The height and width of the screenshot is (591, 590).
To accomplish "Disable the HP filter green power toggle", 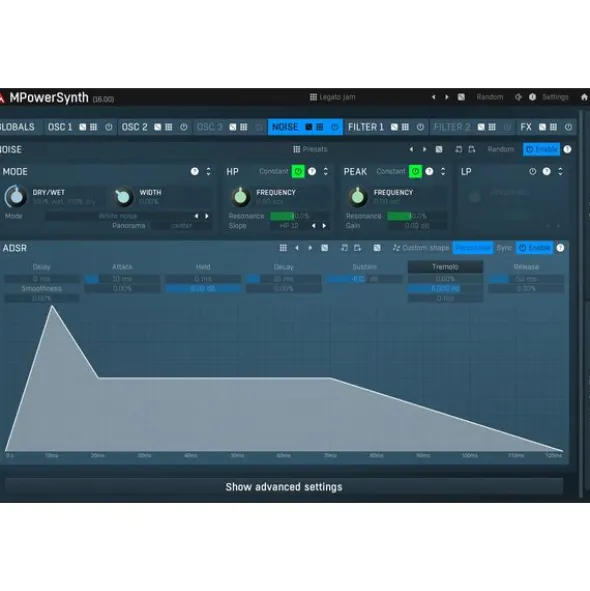I will [x=298, y=171].
